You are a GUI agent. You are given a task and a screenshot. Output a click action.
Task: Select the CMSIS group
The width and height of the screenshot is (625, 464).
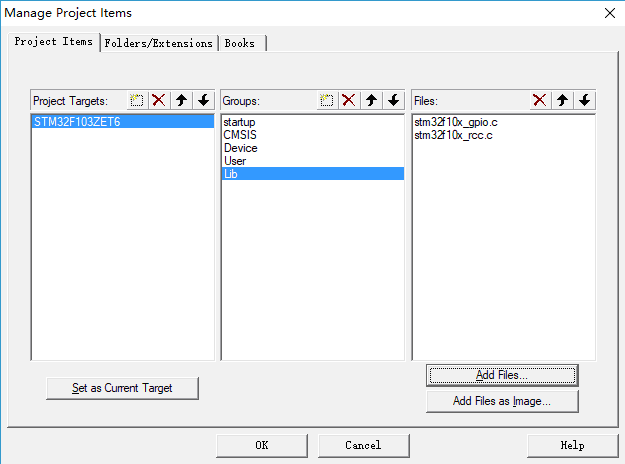313,135
